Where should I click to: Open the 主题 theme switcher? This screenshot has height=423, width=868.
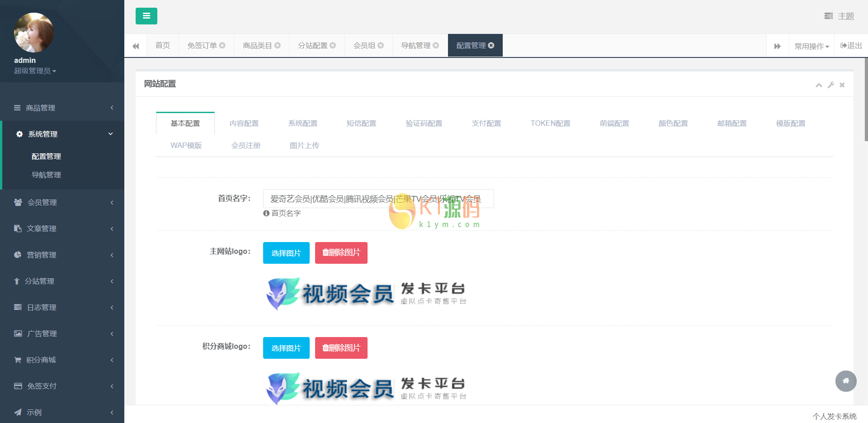(839, 16)
